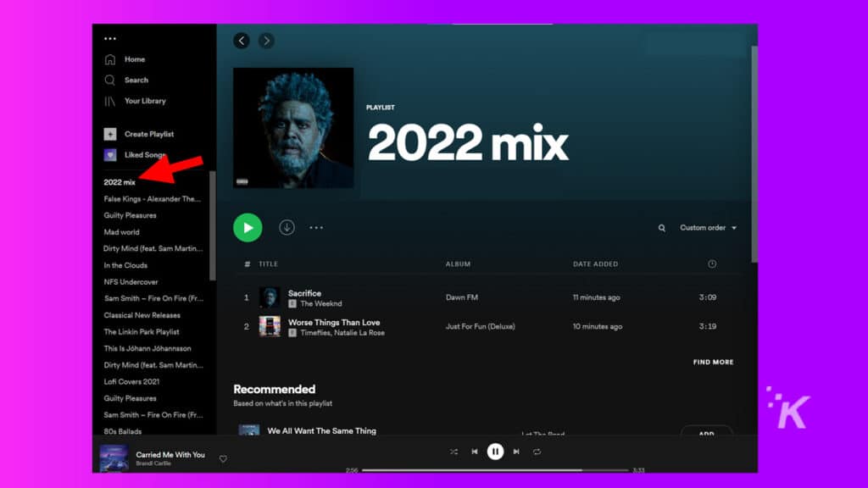Click the Liked Songs heart icon
Viewport: 868px width, 488px height.
(110, 155)
